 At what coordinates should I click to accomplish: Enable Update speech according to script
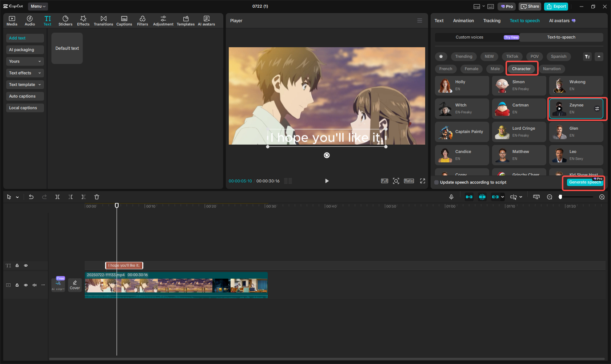click(x=436, y=182)
